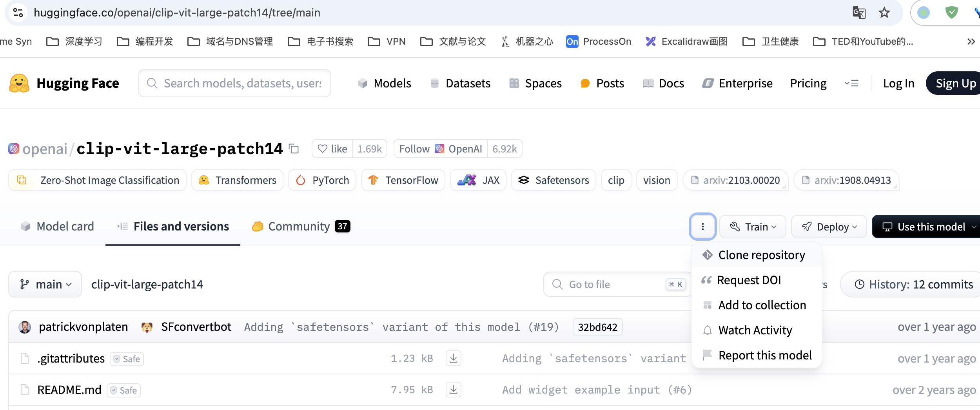Close the three-dot more options menu
This screenshot has height=410, width=980.
[702, 227]
